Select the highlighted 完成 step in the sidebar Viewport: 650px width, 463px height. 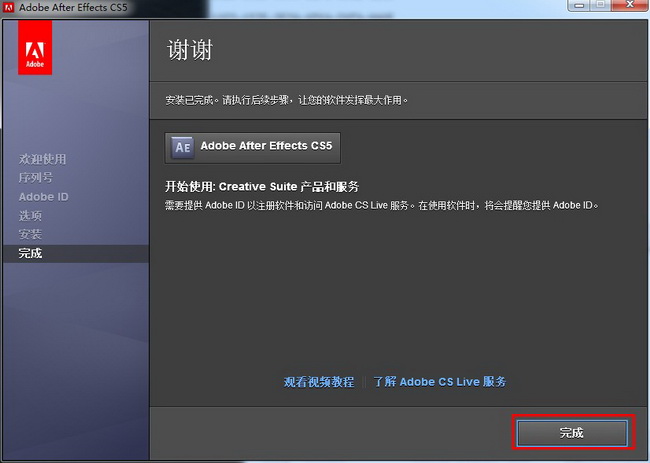point(76,253)
